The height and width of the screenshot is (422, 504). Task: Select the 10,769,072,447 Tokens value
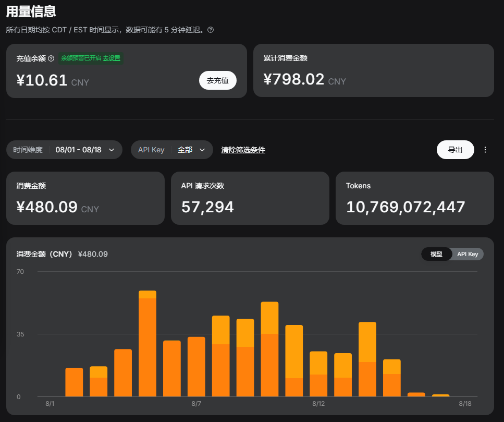click(405, 207)
